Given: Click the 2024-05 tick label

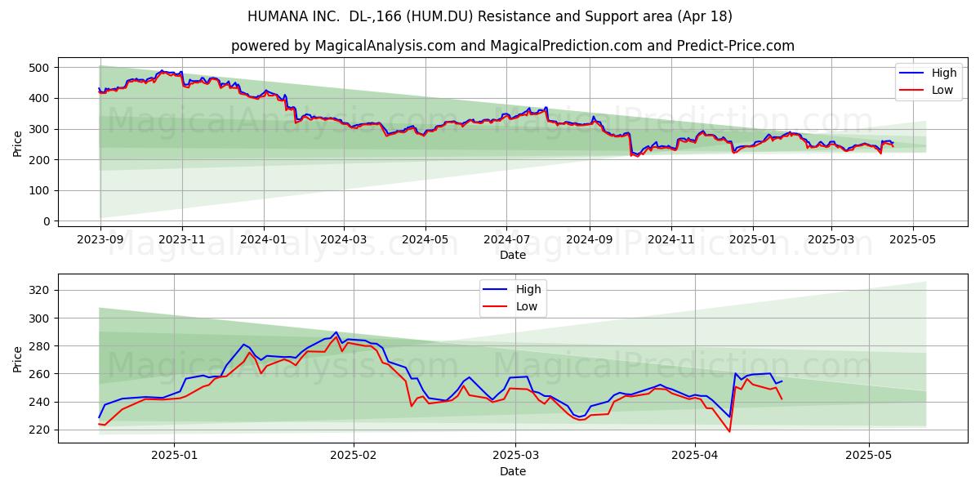Looking at the screenshot, I should pyautogui.click(x=425, y=240).
